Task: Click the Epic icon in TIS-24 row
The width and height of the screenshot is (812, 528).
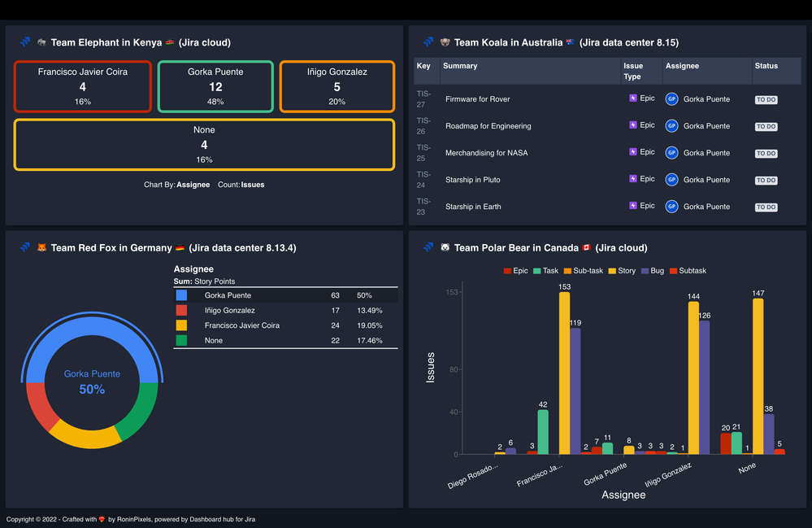Action: coord(633,179)
